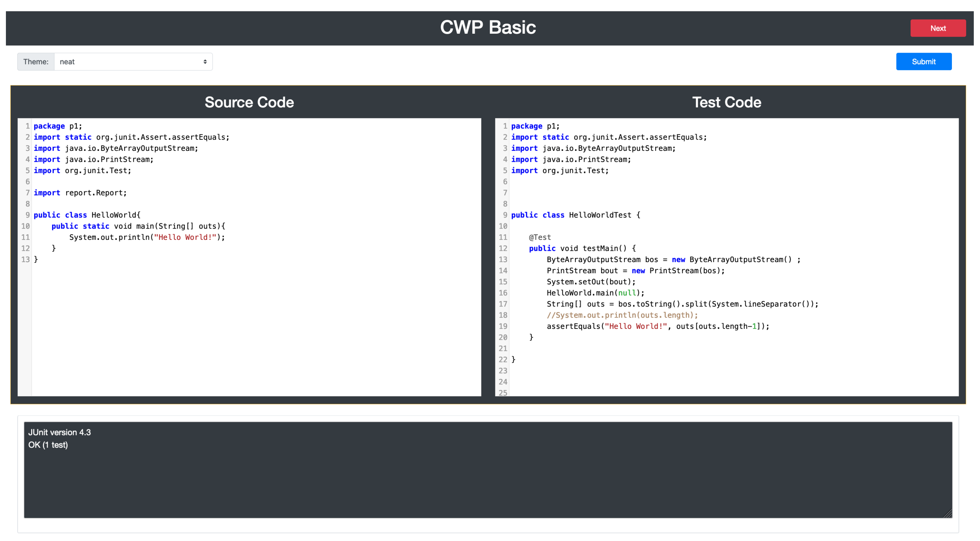
Task: Open the Theme dropdown showing neat
Action: 133,62
